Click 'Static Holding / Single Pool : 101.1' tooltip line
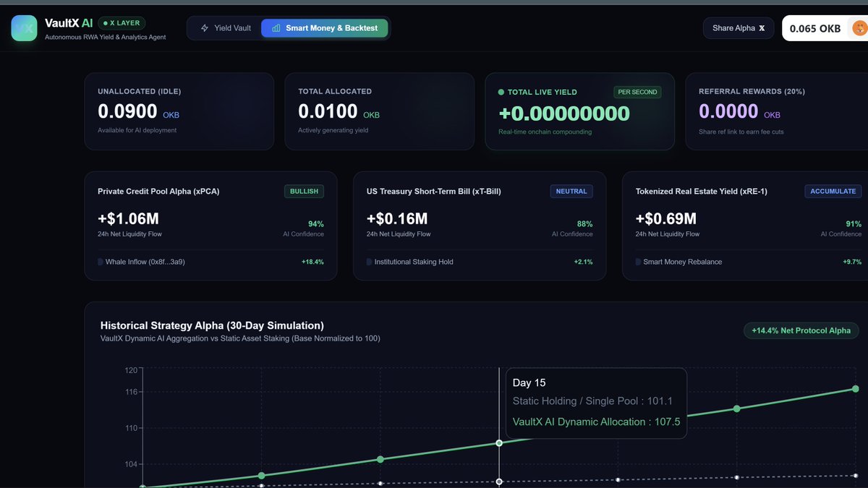Screen dimensions: 868x488 592,401
